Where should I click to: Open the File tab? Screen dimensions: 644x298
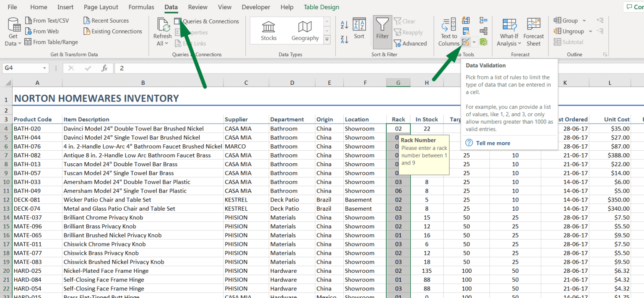click(x=13, y=7)
